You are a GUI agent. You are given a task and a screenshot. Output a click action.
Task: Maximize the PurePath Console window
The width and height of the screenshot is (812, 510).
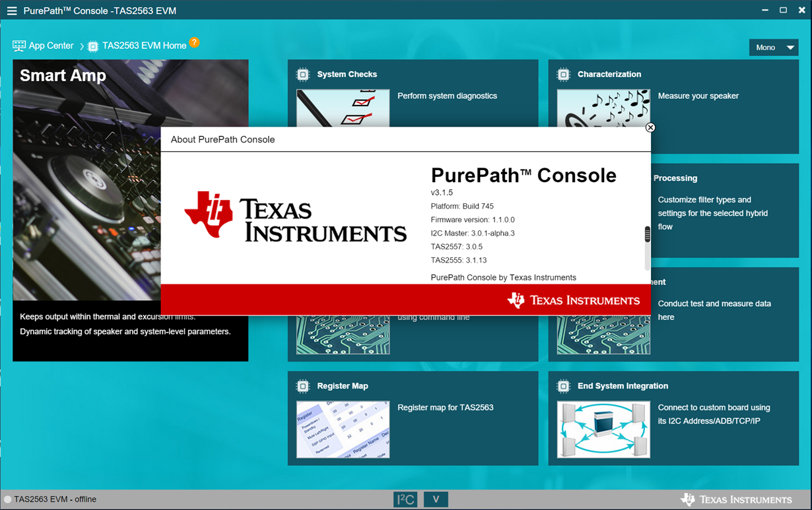783,11
